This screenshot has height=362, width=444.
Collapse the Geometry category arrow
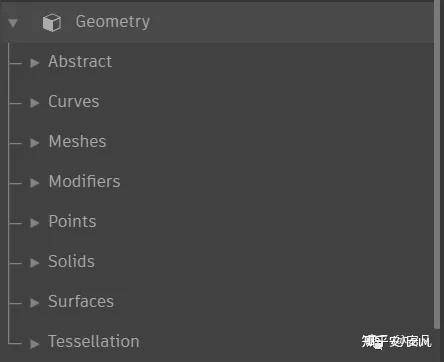[x=13, y=23]
